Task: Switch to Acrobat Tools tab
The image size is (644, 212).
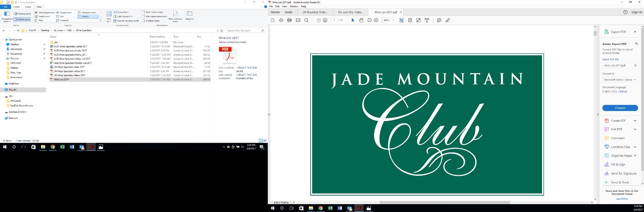Action: [288, 12]
